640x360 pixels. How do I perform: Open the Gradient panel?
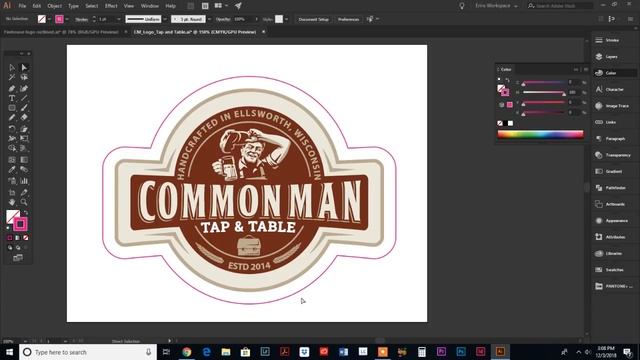(609, 171)
